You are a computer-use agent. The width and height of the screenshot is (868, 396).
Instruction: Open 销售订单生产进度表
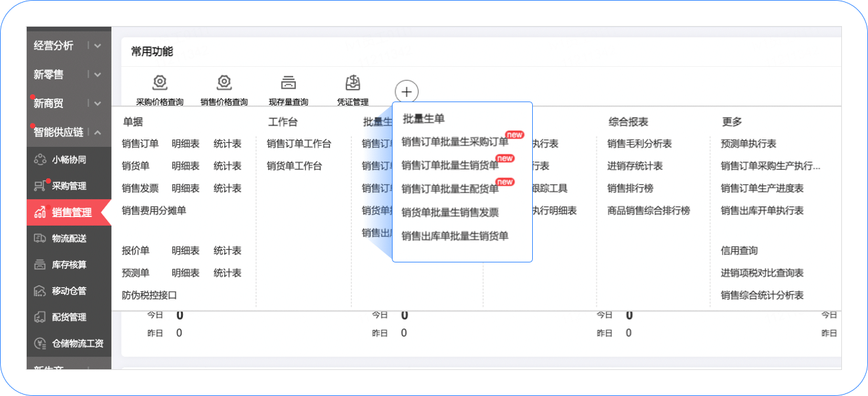(763, 188)
